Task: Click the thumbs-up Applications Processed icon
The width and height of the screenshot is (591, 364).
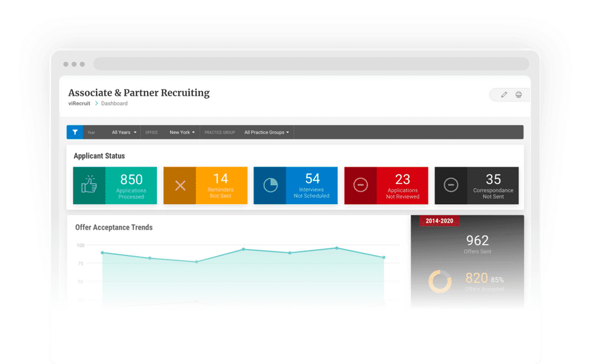Action: 89,185
